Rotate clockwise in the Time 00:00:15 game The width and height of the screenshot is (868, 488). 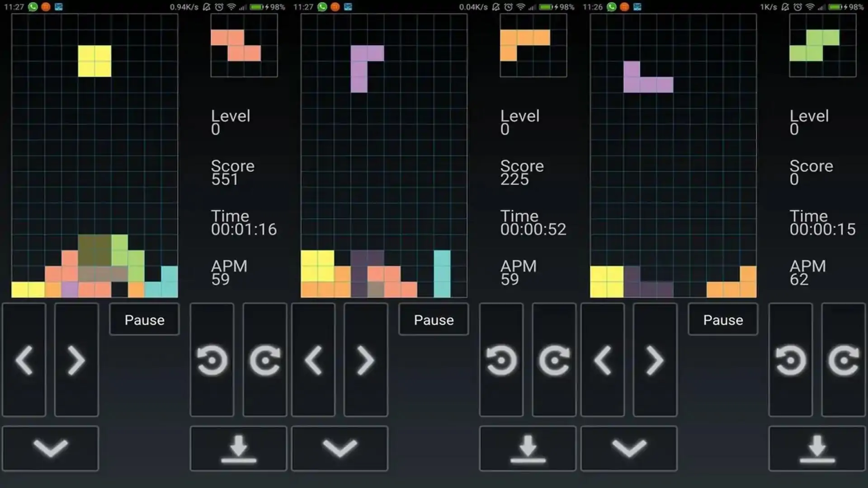844,360
